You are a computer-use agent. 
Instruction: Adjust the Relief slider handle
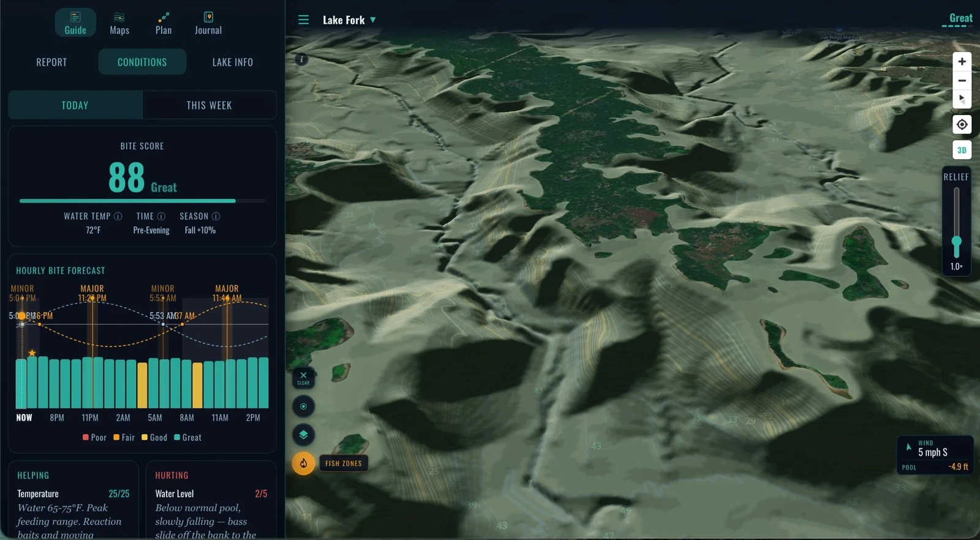pos(956,244)
